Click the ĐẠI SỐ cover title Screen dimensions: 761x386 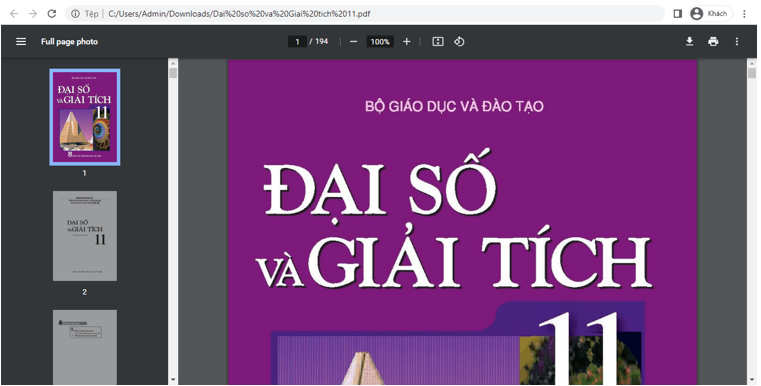coord(380,187)
